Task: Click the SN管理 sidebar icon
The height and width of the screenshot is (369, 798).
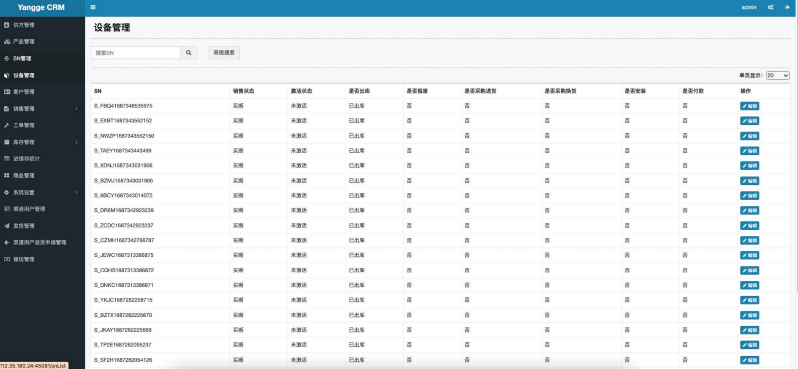Action: [6, 59]
